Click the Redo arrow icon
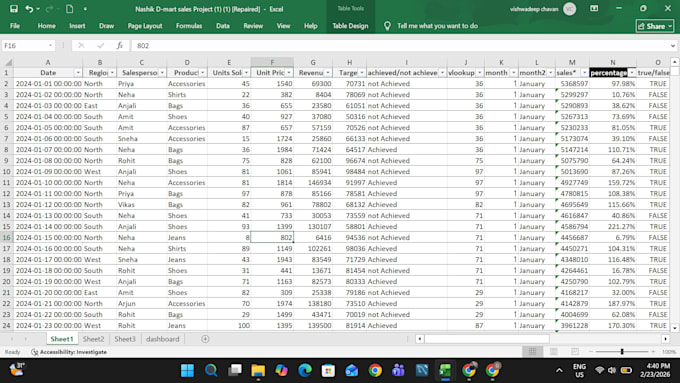The image size is (680, 383). point(49,9)
